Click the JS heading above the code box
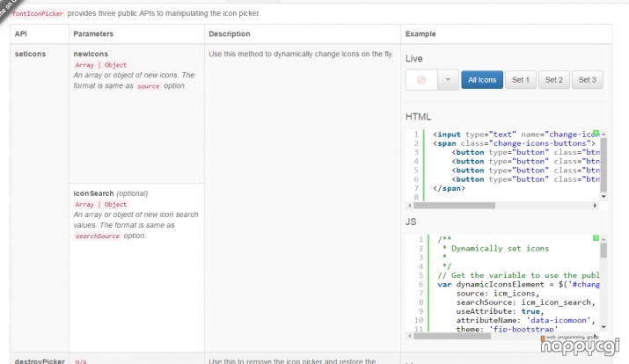This screenshot has height=364, width=629. [411, 222]
